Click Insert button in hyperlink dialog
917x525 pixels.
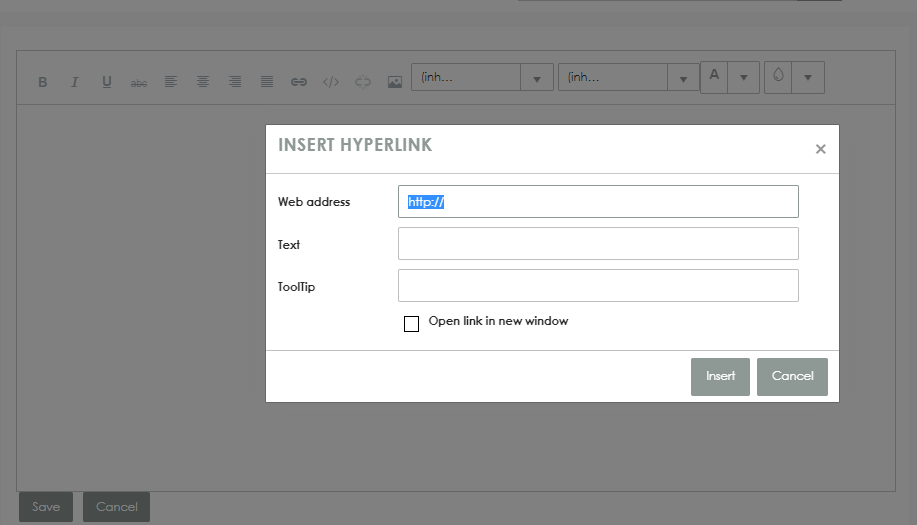point(720,377)
